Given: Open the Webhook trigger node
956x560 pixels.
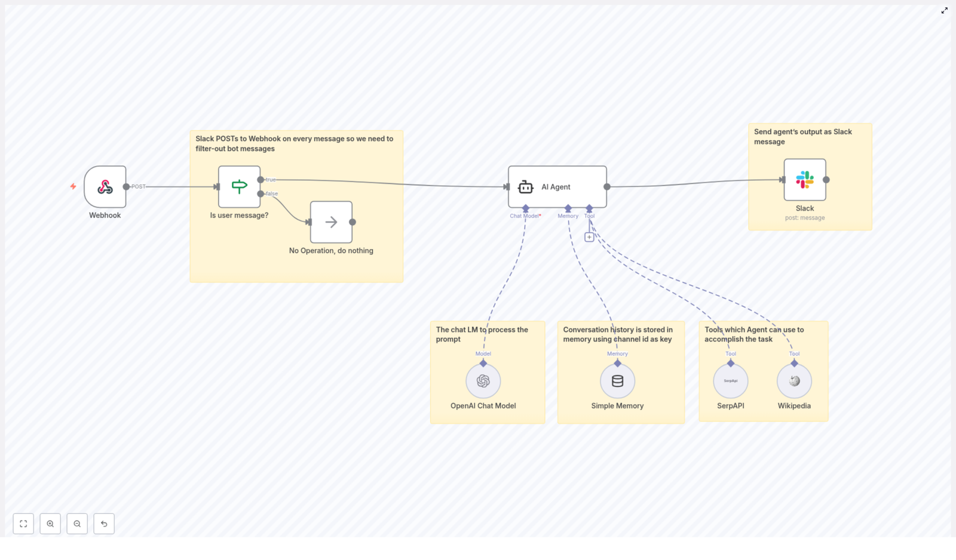Looking at the screenshot, I should pyautogui.click(x=105, y=186).
